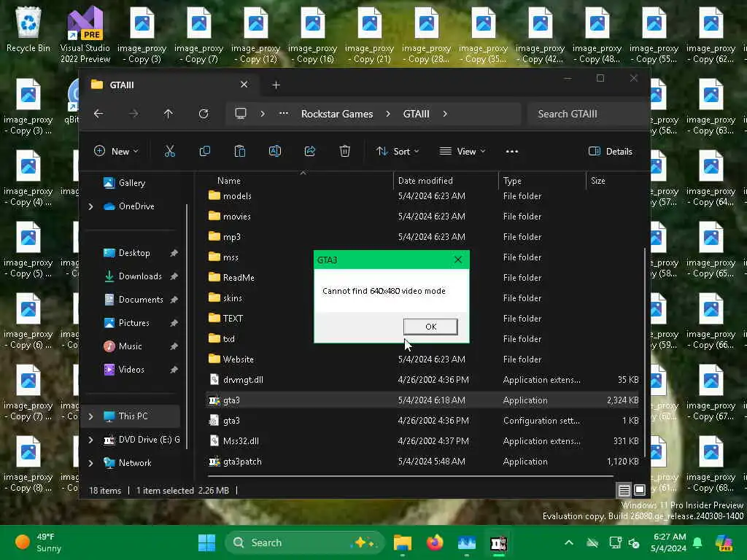The height and width of the screenshot is (560, 747).
Task: Open Desktop in quick access
Action: 134,253
